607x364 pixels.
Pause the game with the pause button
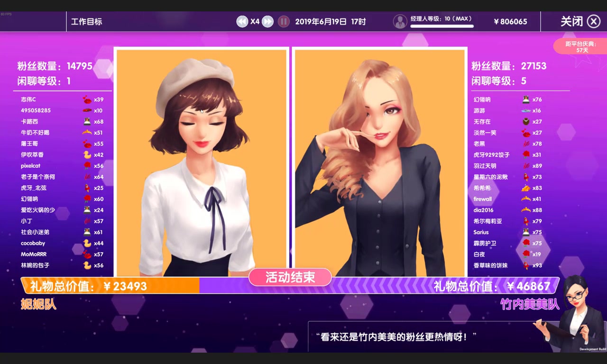pyautogui.click(x=284, y=21)
